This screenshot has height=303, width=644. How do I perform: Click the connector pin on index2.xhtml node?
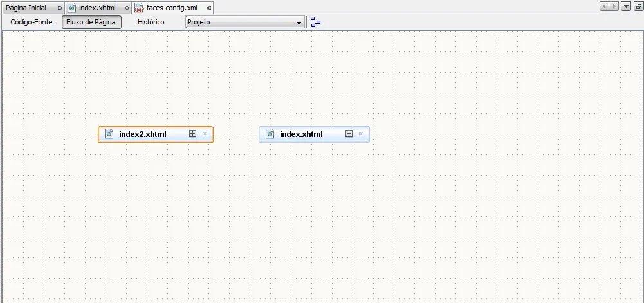(x=205, y=134)
